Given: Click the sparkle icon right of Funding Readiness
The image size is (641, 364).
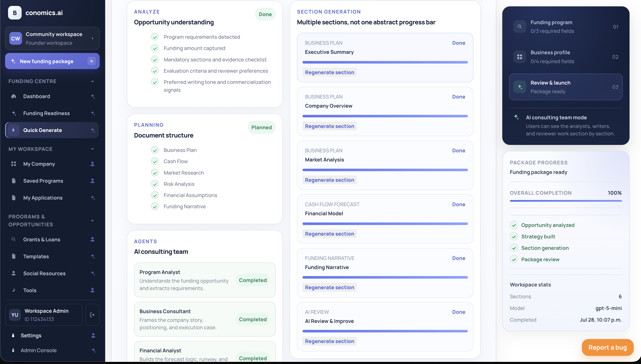Looking at the screenshot, I should [x=93, y=113].
